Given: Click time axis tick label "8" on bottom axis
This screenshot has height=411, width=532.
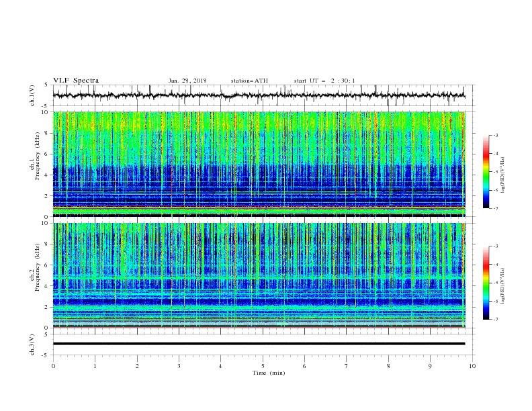Looking at the screenshot, I should click(388, 366).
